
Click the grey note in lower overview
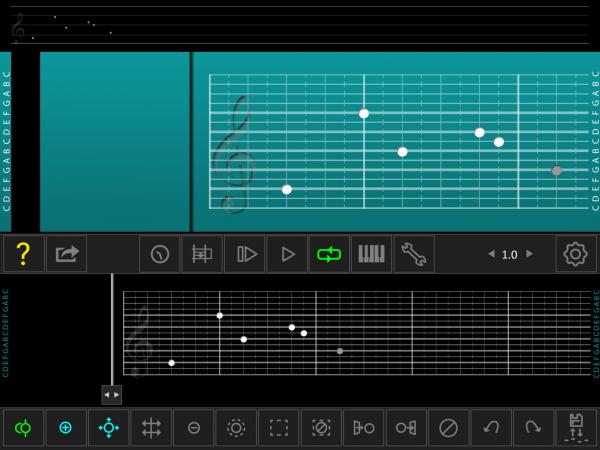click(340, 351)
